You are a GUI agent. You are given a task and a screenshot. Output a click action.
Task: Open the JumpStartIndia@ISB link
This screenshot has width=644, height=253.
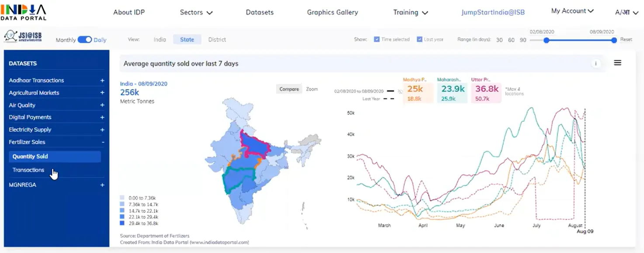pos(493,12)
